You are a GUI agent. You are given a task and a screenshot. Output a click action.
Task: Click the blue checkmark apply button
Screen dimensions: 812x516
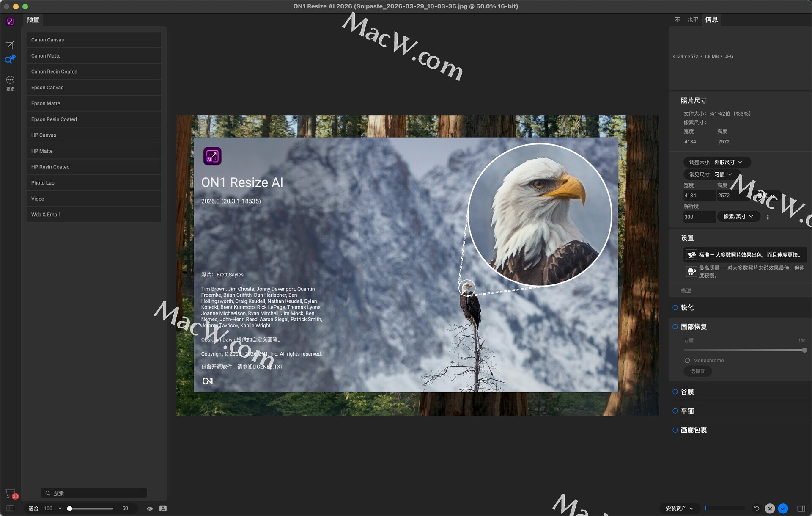(783, 508)
